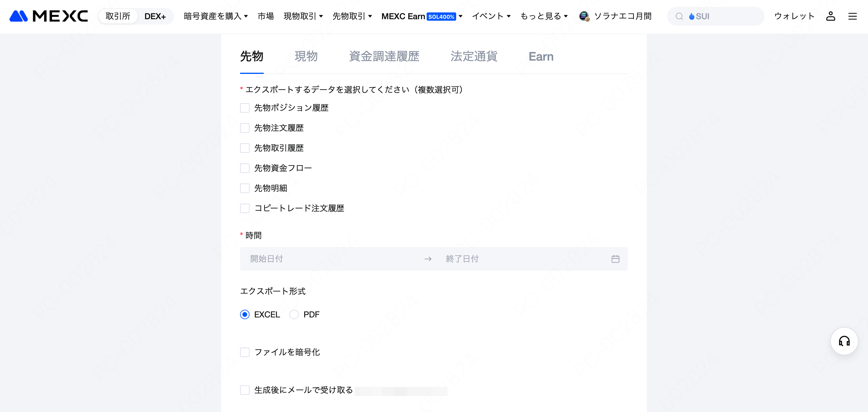Image resolution: width=868 pixels, height=412 pixels.
Task: Click the SOL400% badge
Action: click(x=441, y=17)
